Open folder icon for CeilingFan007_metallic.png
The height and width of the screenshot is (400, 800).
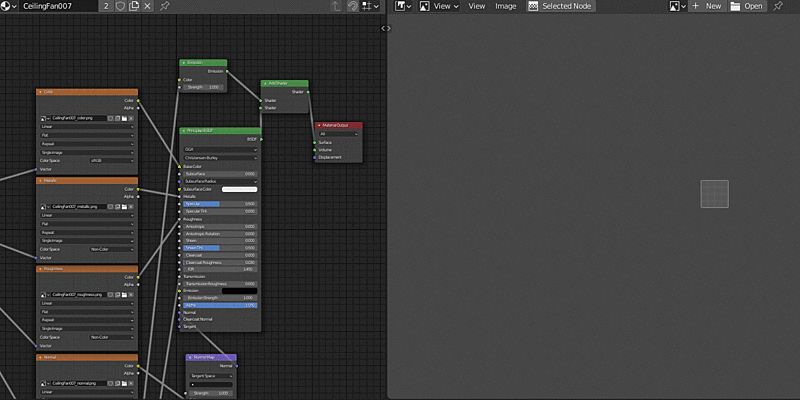(124, 207)
